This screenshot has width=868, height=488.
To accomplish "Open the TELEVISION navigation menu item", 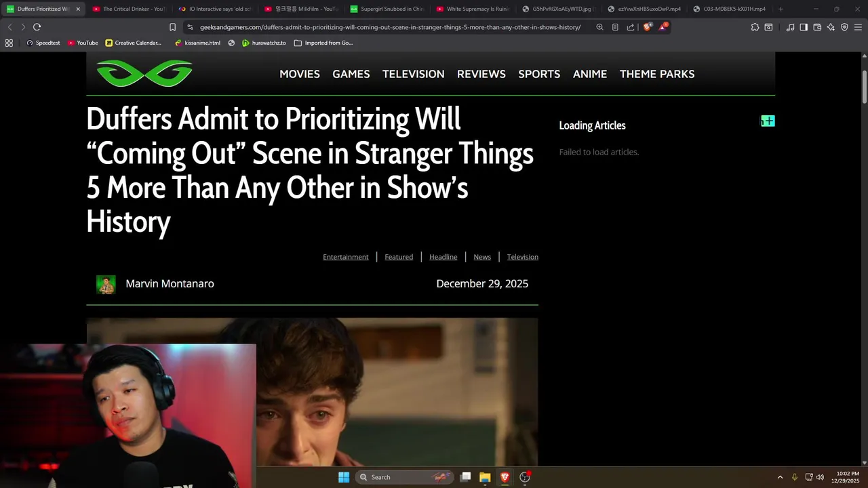I will 414,74.
